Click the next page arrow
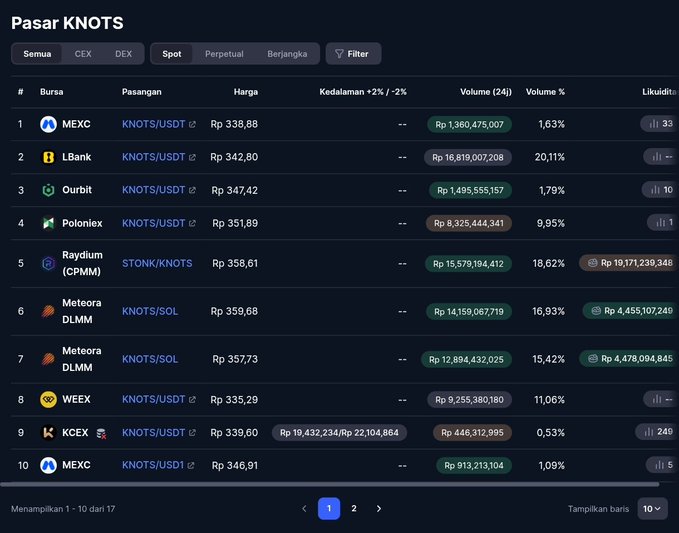The width and height of the screenshot is (679, 533). click(379, 508)
